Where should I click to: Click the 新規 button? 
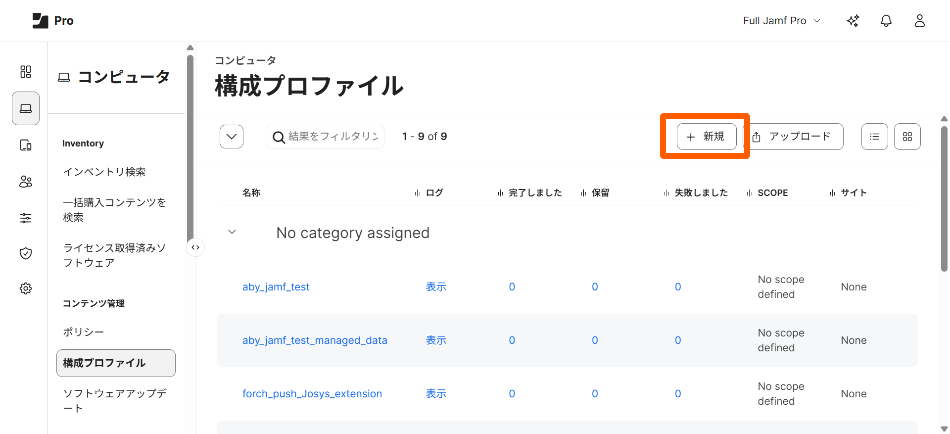[x=706, y=137]
